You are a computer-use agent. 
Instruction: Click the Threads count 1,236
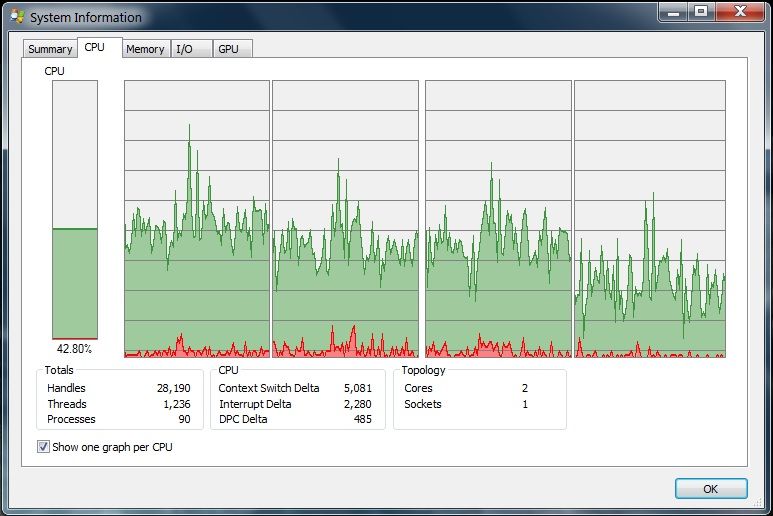pos(177,404)
